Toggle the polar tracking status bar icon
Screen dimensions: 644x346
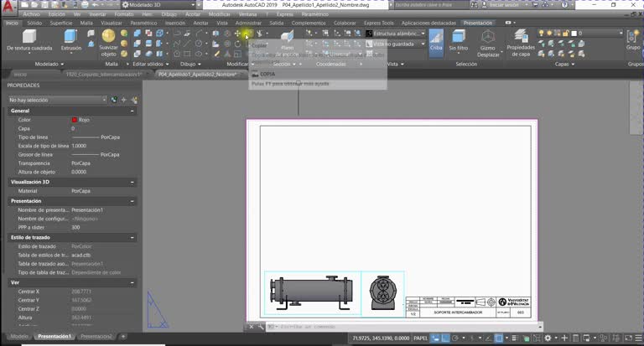pos(455,338)
